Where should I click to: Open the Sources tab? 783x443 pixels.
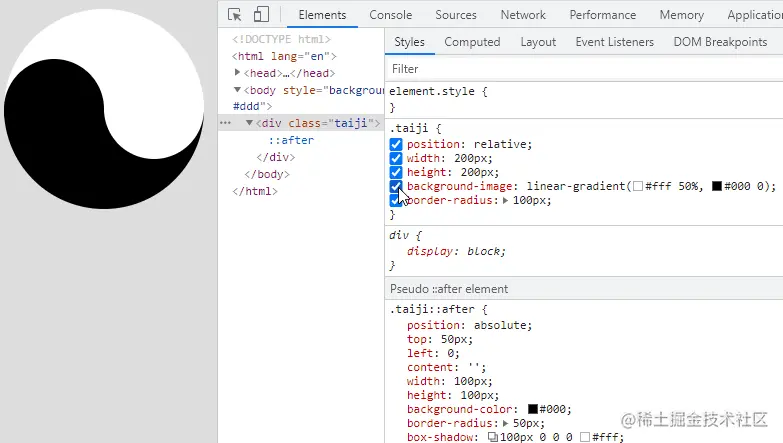pos(456,15)
